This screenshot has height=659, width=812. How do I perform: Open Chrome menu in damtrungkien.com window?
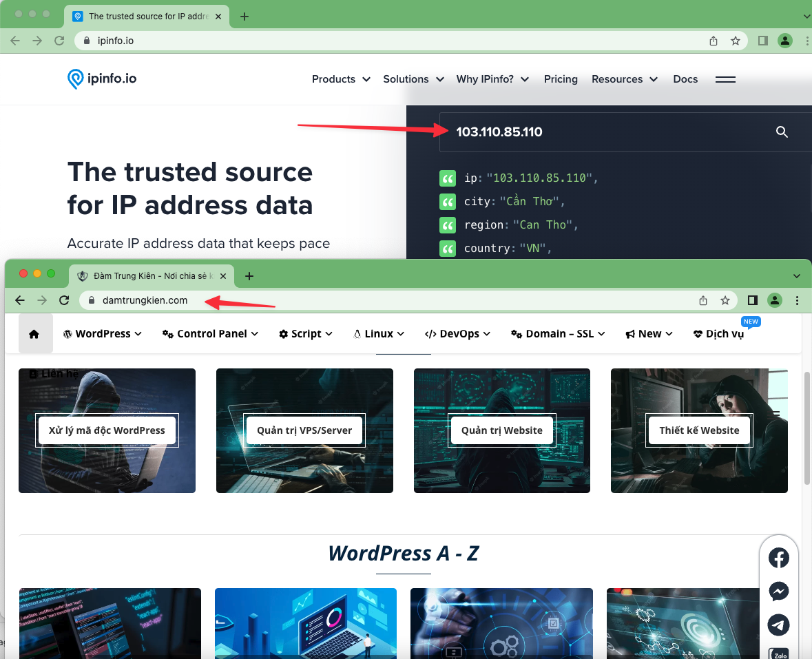[x=797, y=300]
